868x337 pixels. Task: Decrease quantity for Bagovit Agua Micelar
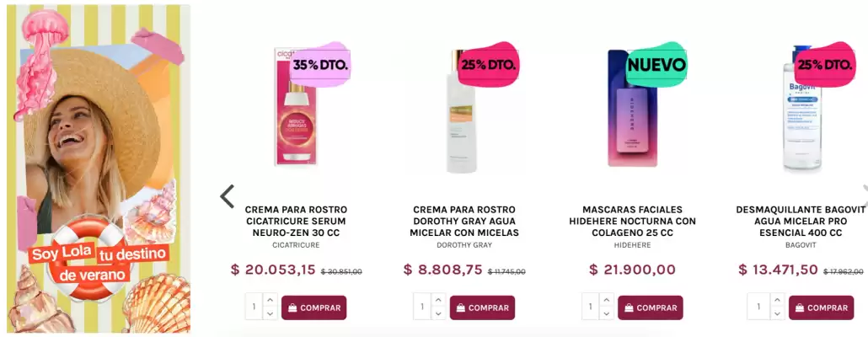(777, 313)
